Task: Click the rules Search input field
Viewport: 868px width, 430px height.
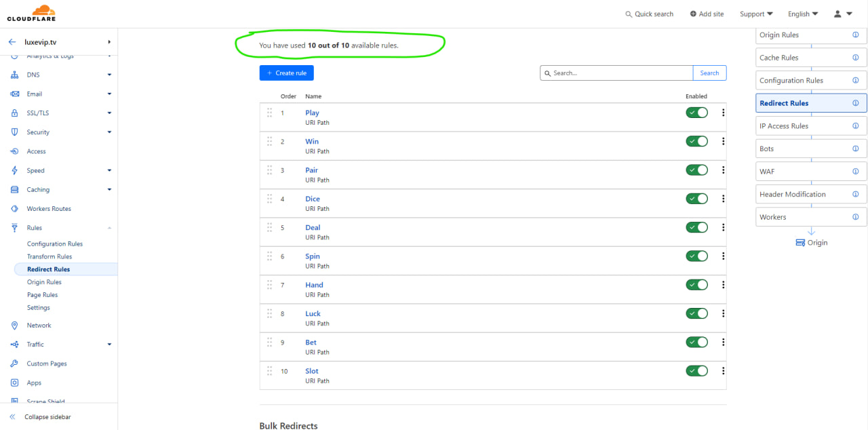Action: pos(616,73)
